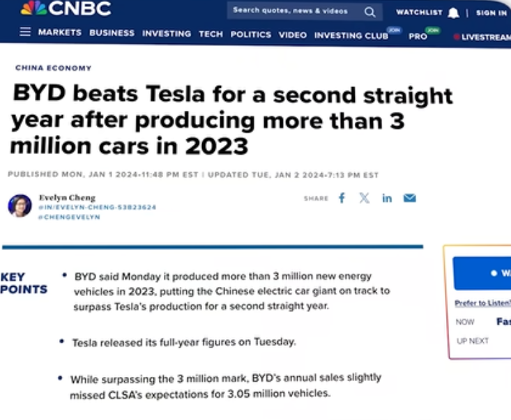Image resolution: width=511 pixels, height=420 pixels.
Task: Click the Livestream link
Action: [x=485, y=37]
